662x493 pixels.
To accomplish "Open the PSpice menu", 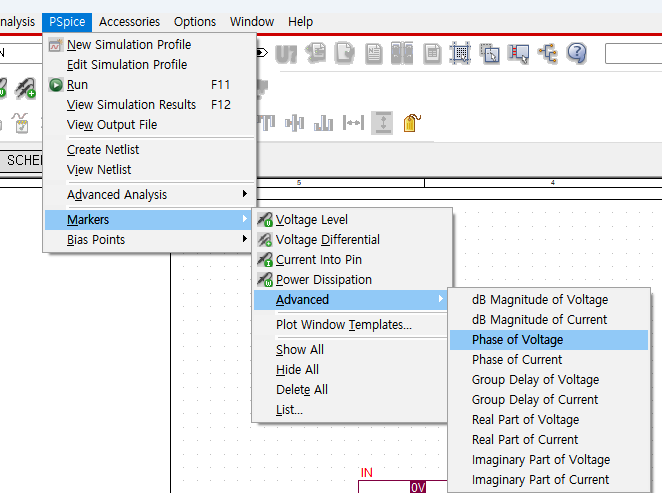I will click(x=67, y=22).
